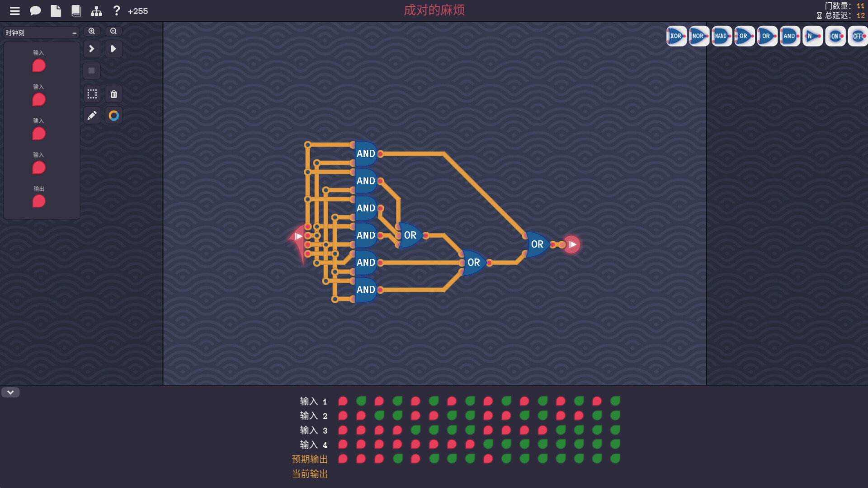This screenshot has width=868, height=488.
Task: Open the theme color wheel picker
Action: (x=113, y=115)
